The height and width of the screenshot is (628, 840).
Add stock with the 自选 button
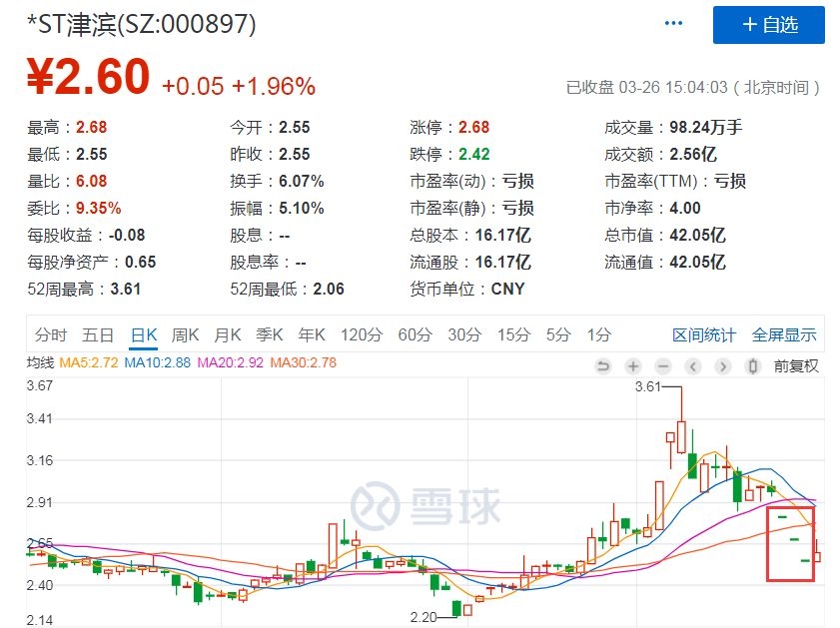click(768, 25)
